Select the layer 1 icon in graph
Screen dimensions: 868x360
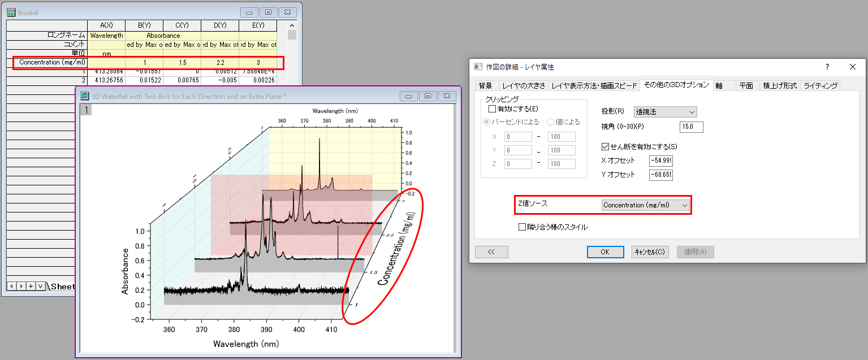(86, 110)
